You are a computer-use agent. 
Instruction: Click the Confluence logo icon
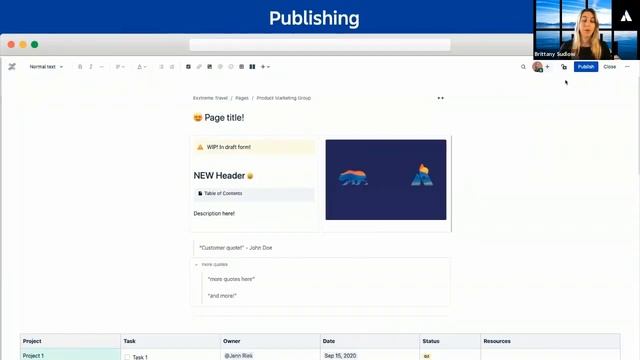(12, 67)
